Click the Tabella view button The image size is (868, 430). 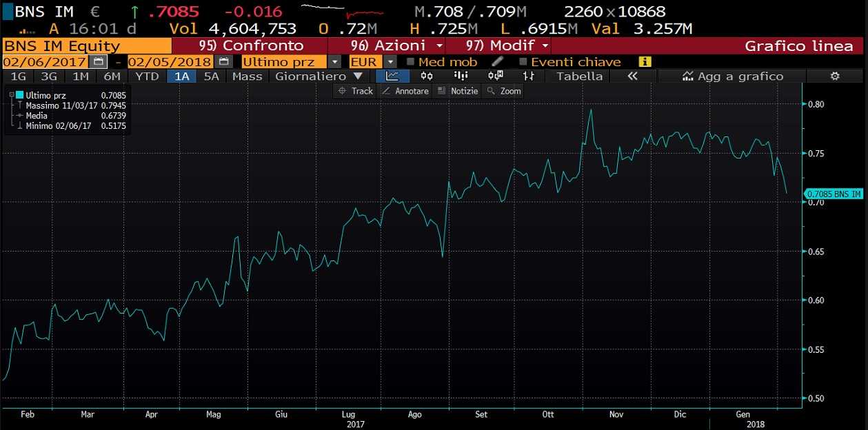pyautogui.click(x=579, y=76)
